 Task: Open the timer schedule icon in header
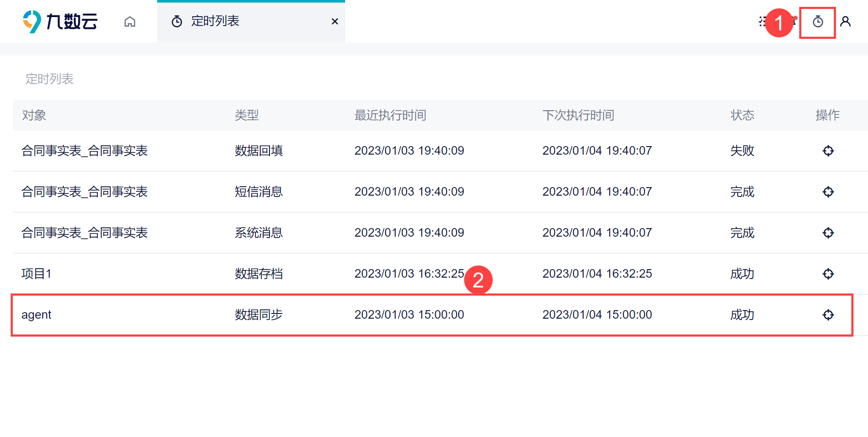818,21
